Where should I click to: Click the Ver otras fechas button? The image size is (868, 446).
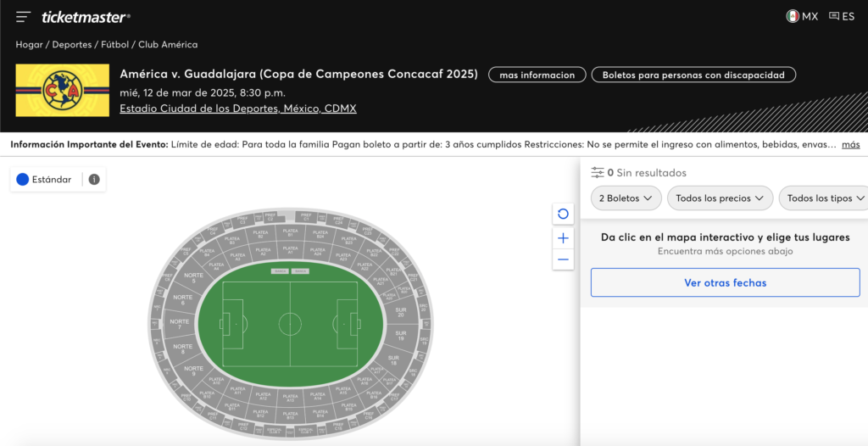pos(725,282)
